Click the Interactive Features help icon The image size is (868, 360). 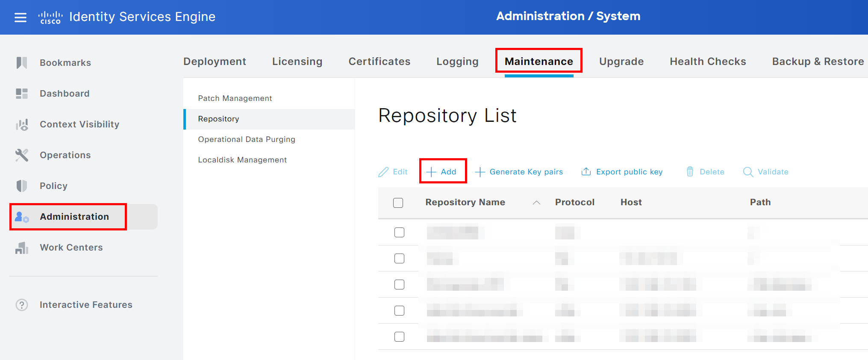click(x=22, y=305)
